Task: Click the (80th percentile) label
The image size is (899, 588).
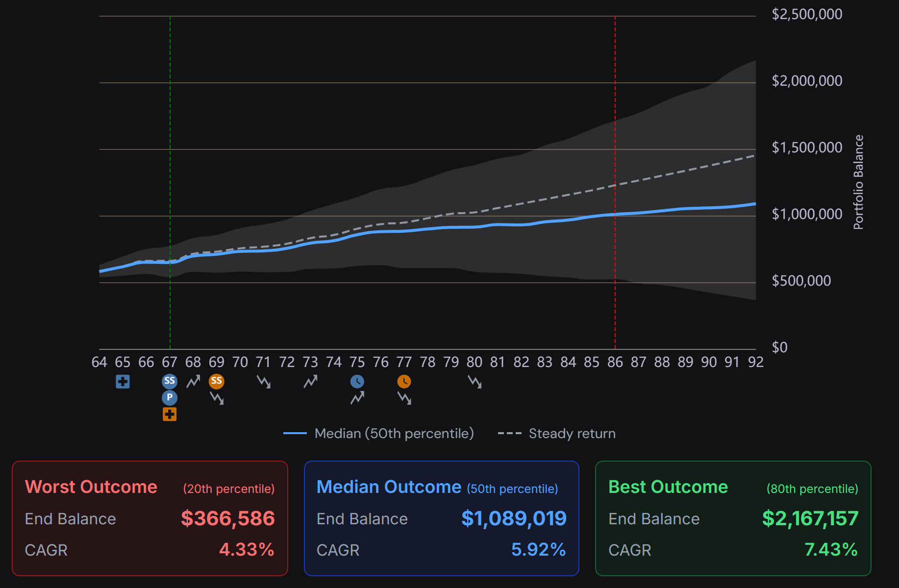Action: pos(812,489)
